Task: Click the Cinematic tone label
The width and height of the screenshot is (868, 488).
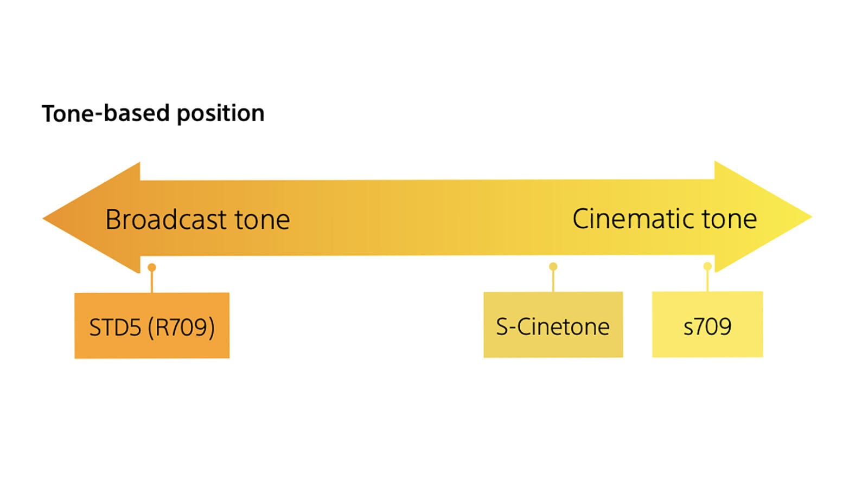Action: (x=665, y=219)
